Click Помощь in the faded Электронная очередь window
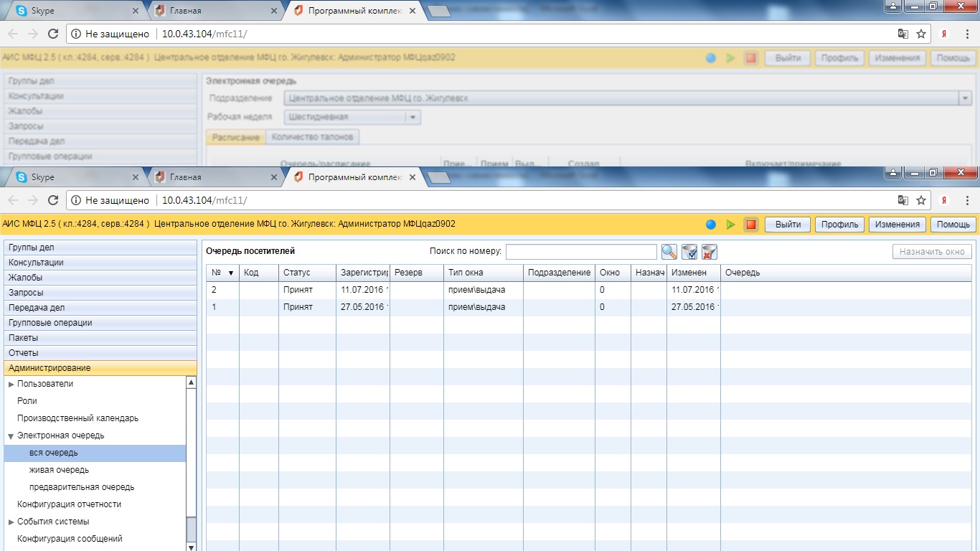The image size is (980, 551). coord(953,58)
